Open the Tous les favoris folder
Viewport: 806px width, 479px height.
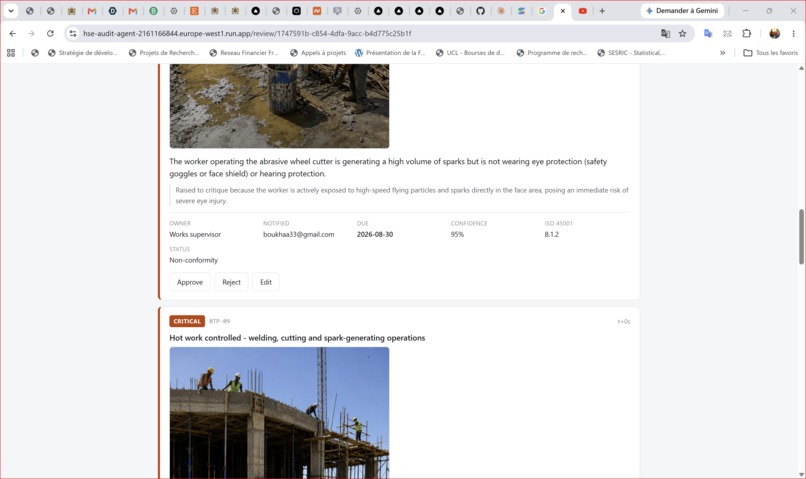coord(771,52)
